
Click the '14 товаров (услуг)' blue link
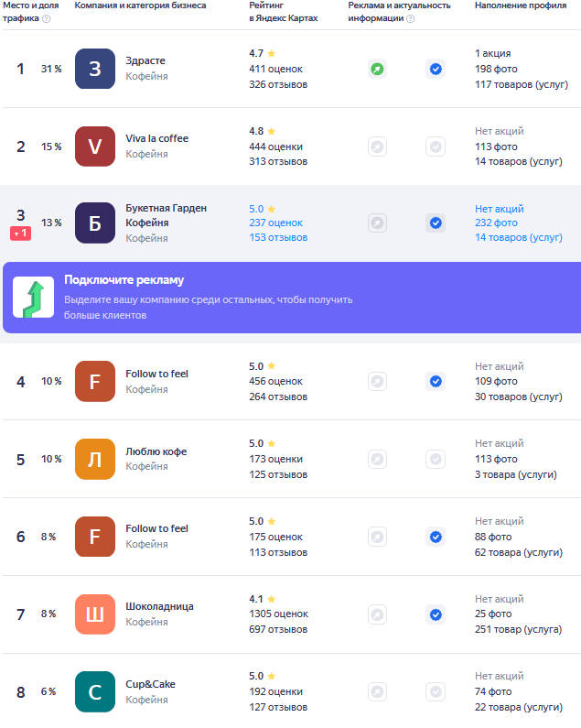coord(519,238)
